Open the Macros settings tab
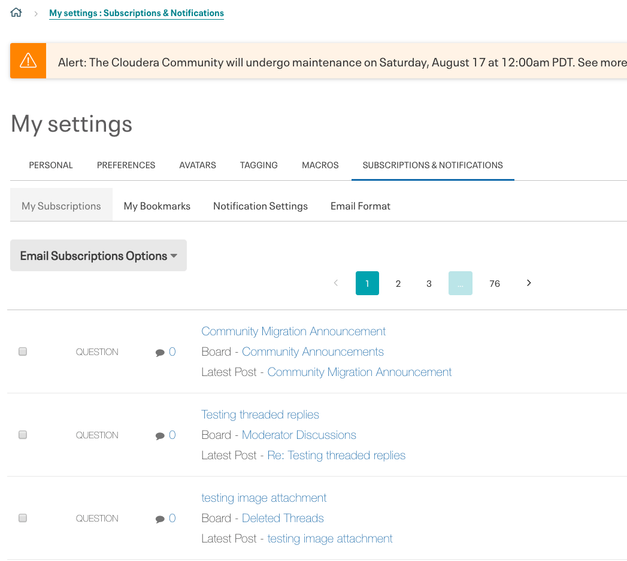Viewport: 627px width, 561px height. click(x=320, y=165)
